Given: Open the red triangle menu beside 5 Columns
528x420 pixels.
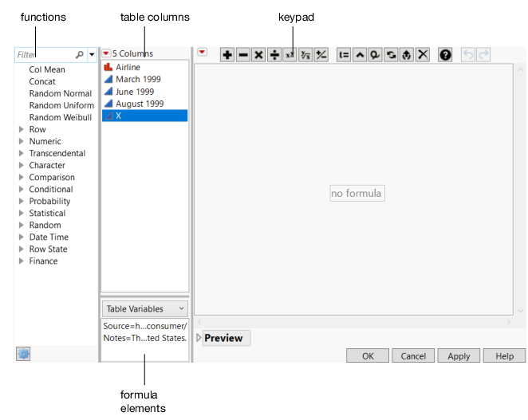Looking at the screenshot, I should coord(106,53).
